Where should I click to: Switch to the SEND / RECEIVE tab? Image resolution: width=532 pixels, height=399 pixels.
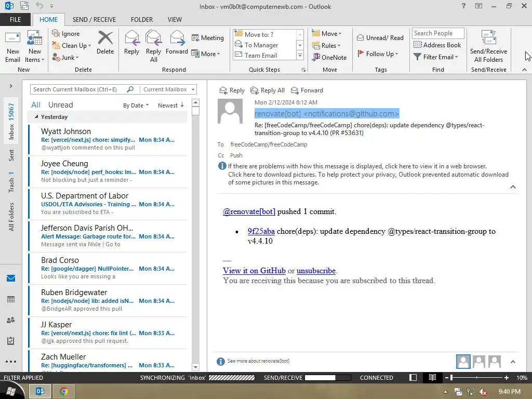95,20
